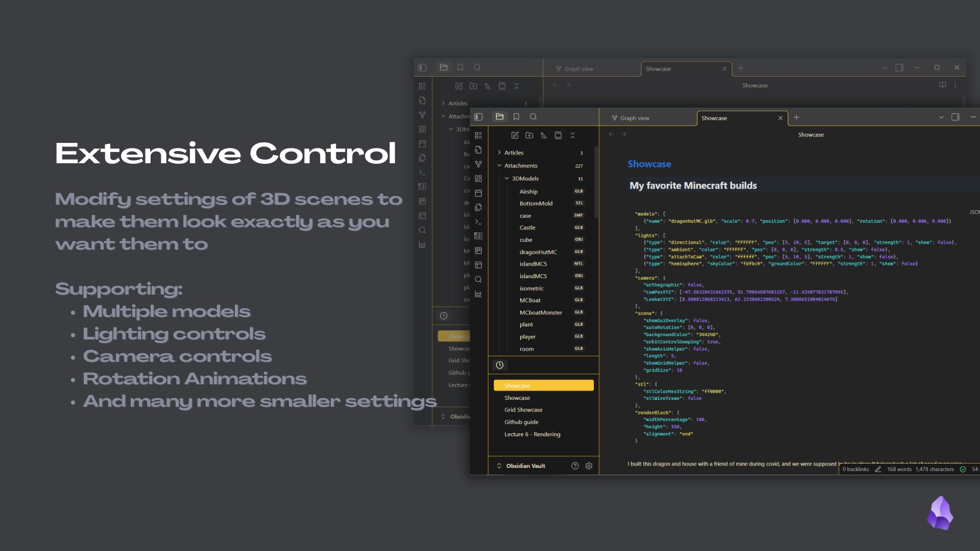Click the 0 backlinks status bar item
The image size is (980, 551).
coord(855,469)
